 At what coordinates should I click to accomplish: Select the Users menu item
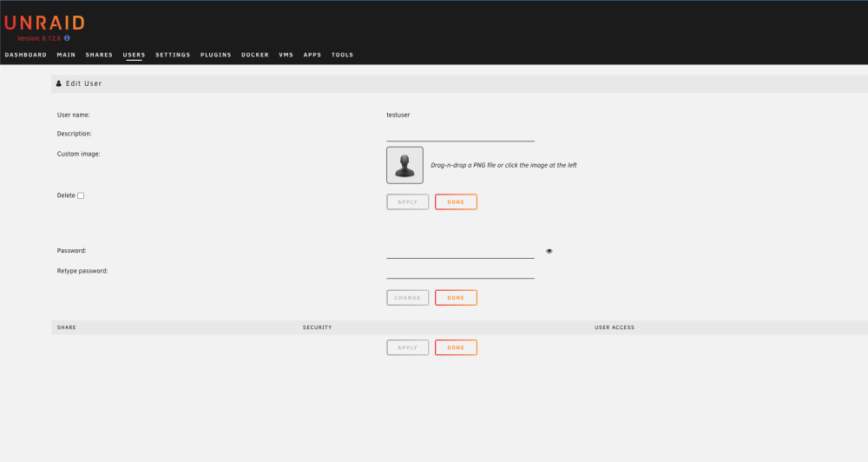click(134, 55)
